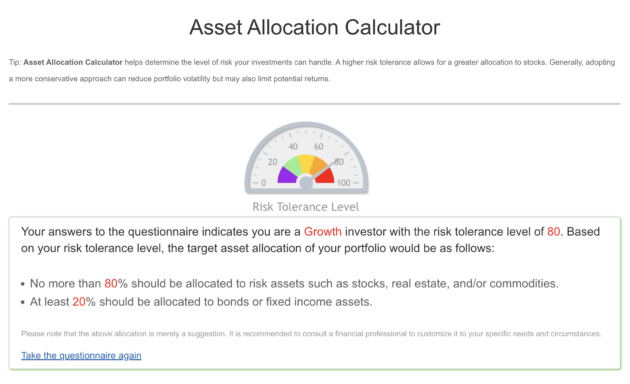Image resolution: width=630 pixels, height=384 pixels.
Task: Select the purple gauge segment
Action: [287, 176]
